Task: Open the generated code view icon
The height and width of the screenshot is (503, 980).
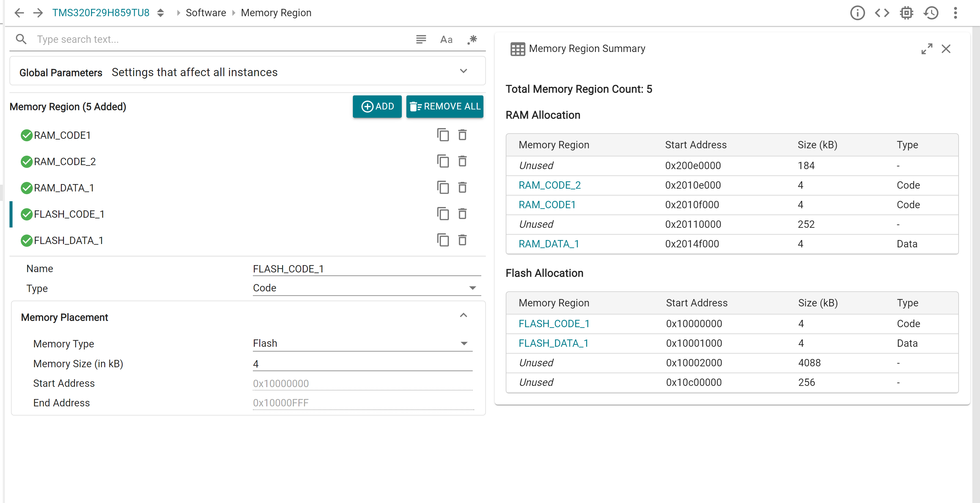Action: tap(882, 13)
